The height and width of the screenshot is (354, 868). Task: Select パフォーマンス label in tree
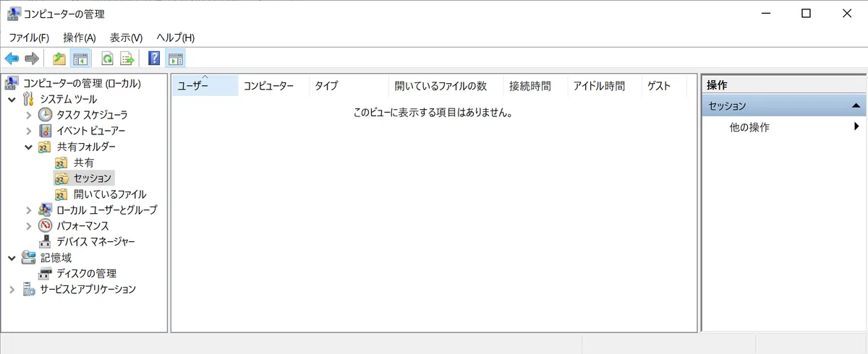click(83, 226)
